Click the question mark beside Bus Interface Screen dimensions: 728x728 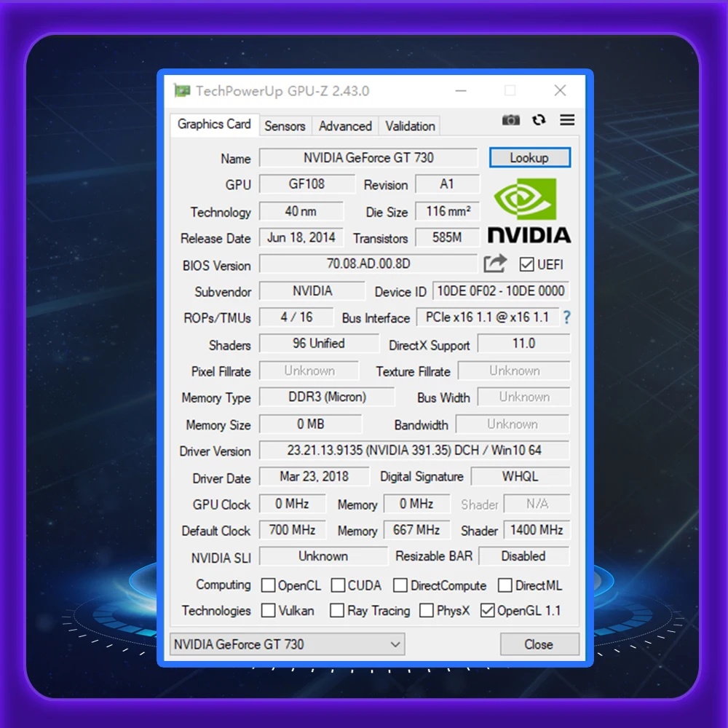point(566,317)
